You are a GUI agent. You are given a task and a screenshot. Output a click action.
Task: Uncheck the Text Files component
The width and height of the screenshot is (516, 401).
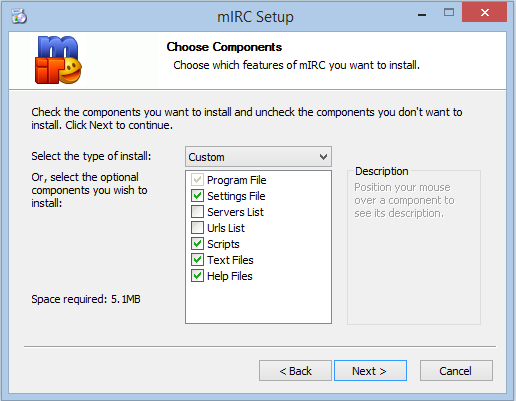point(197,260)
